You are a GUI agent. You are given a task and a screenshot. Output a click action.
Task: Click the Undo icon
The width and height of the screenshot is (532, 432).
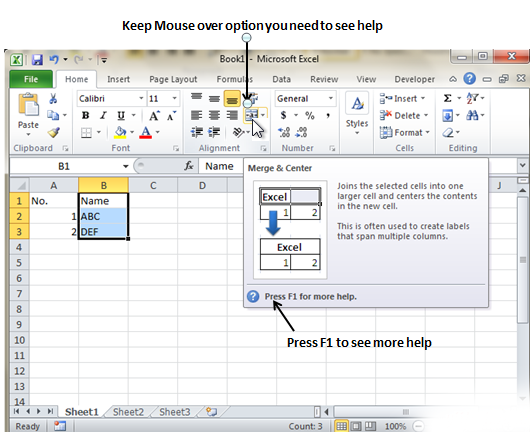point(54,60)
